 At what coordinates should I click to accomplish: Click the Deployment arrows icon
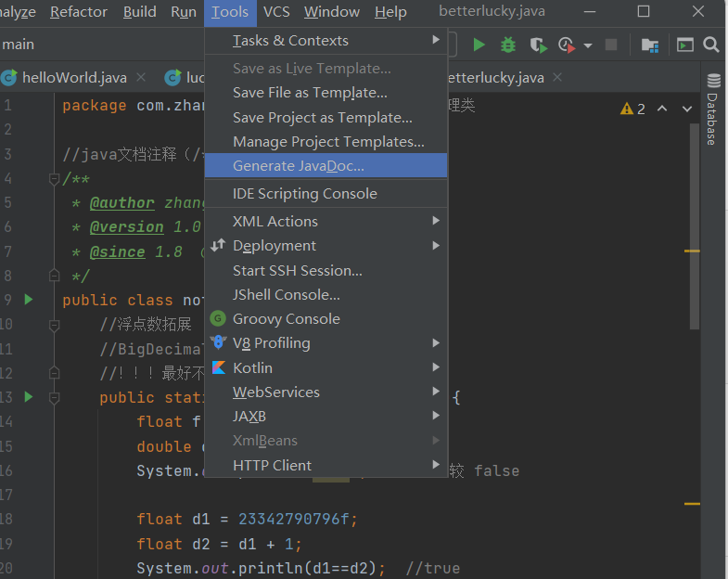click(x=218, y=245)
